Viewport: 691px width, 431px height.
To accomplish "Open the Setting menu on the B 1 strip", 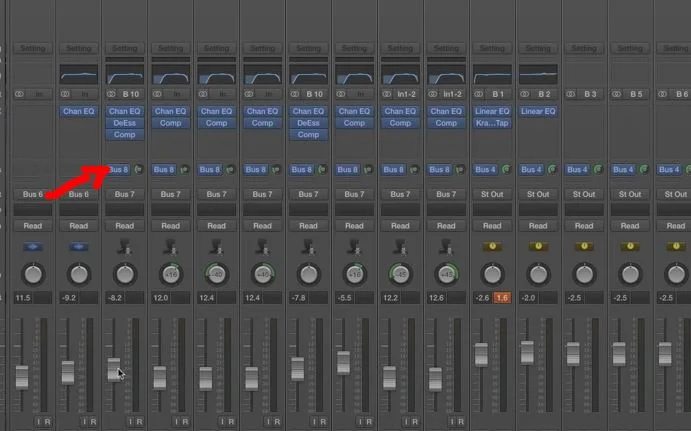I will (492, 48).
